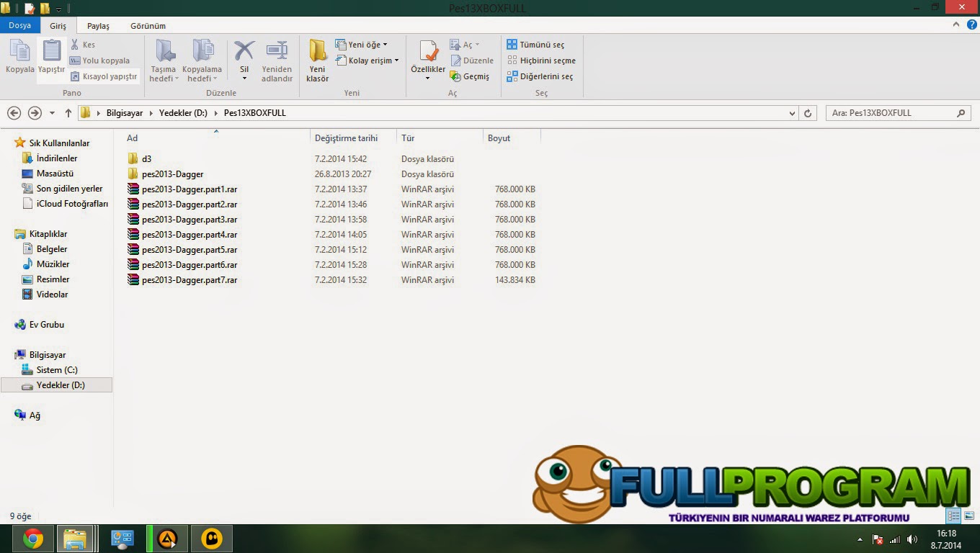Open the Dosya menu tab
The width and height of the screenshot is (980, 553).
(20, 25)
